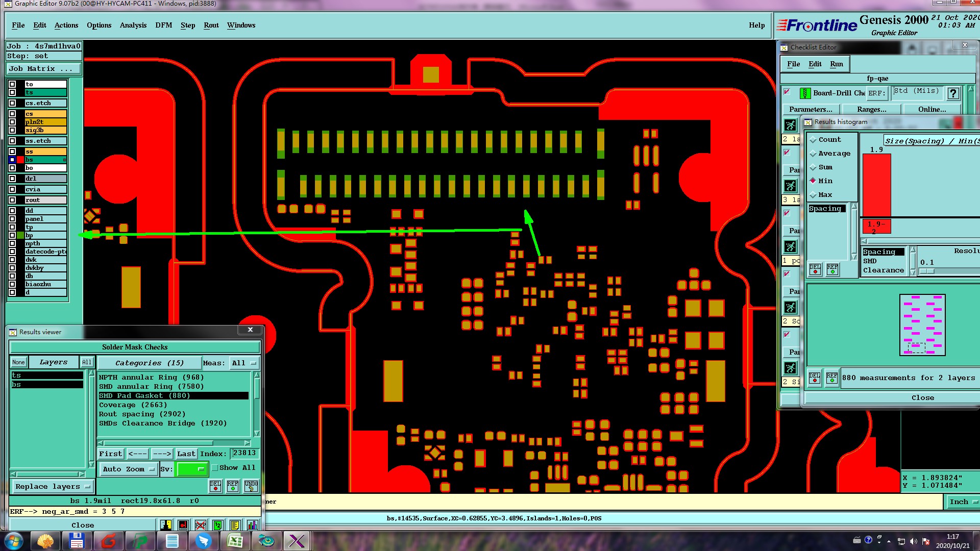
Task: Open the Sv green severity dropdown
Action: (x=192, y=469)
